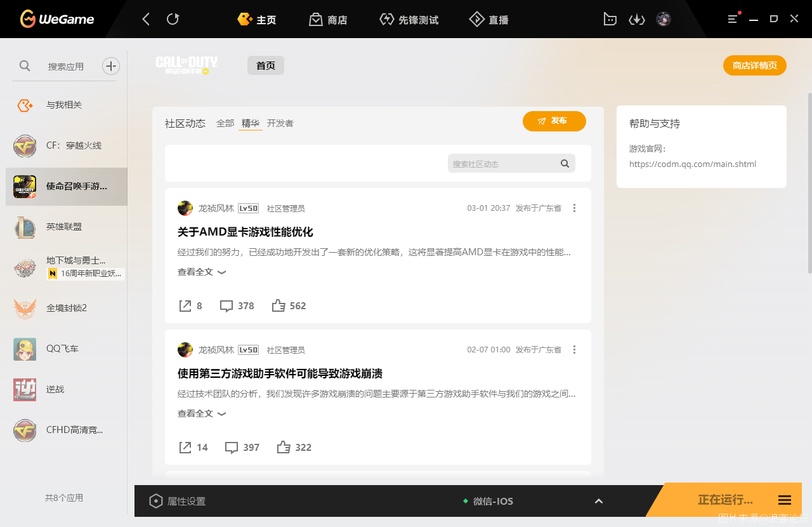
Task: Click the user avatar in header
Action: (x=664, y=19)
